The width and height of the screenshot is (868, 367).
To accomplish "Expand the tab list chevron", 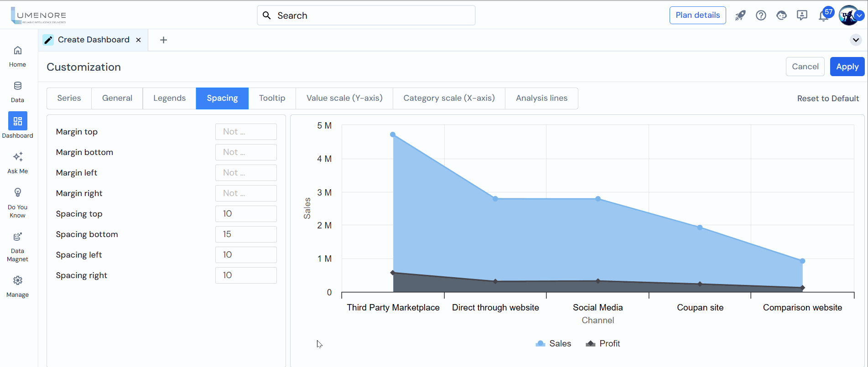I will (856, 40).
